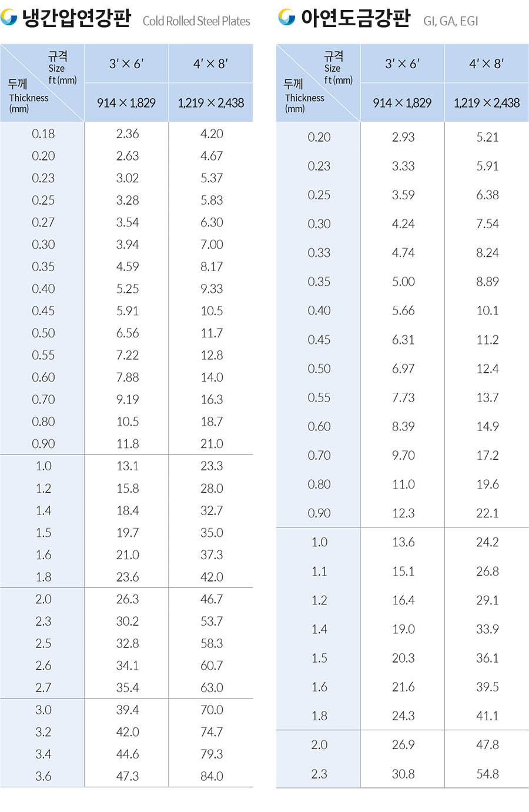The image size is (529, 812).
Task: Click 4′×8′ column header in galvanized table
Action: (486, 64)
